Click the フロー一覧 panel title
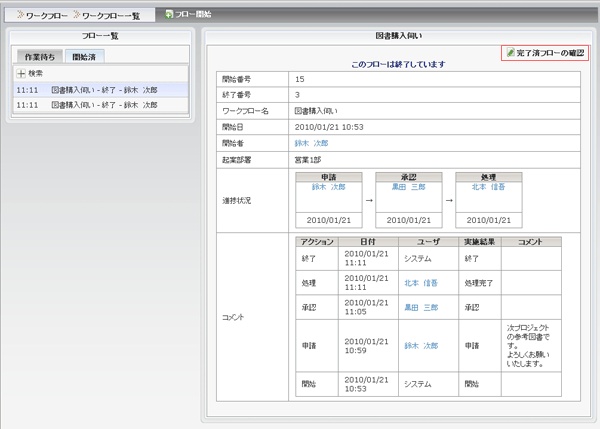This screenshot has width=600, height=429. pyautogui.click(x=100, y=36)
